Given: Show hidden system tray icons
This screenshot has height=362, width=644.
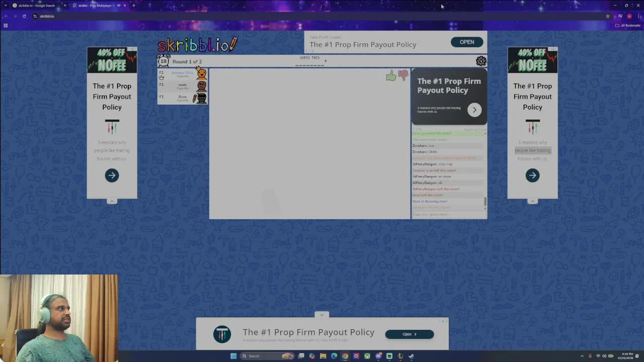Looking at the screenshot, I should click(582, 356).
